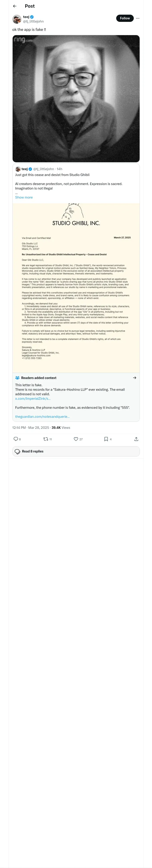152x868 pixels.
Task: Follow teej's account
Action: tap(125, 18)
